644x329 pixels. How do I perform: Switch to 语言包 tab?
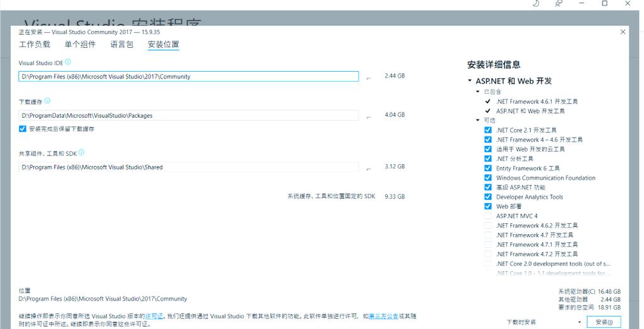coord(122,45)
